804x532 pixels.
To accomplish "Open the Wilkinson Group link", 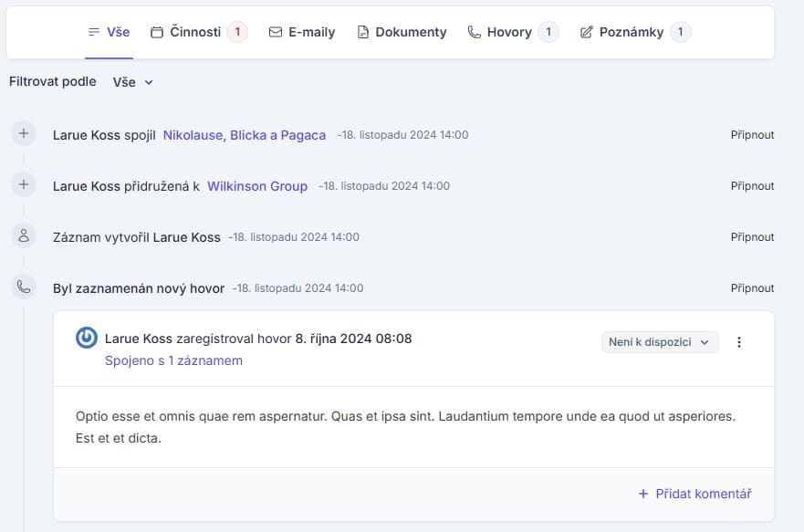I will 257,186.
